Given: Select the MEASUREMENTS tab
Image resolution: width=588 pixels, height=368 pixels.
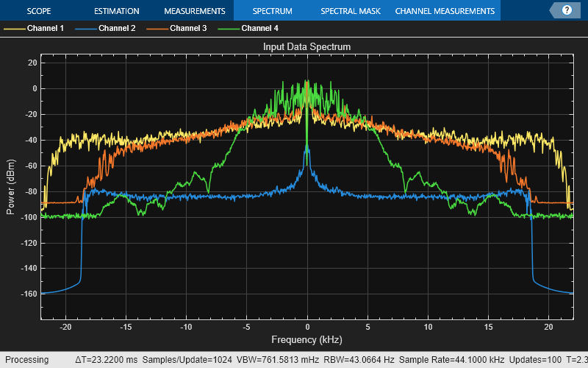Looking at the screenshot, I should point(194,11).
